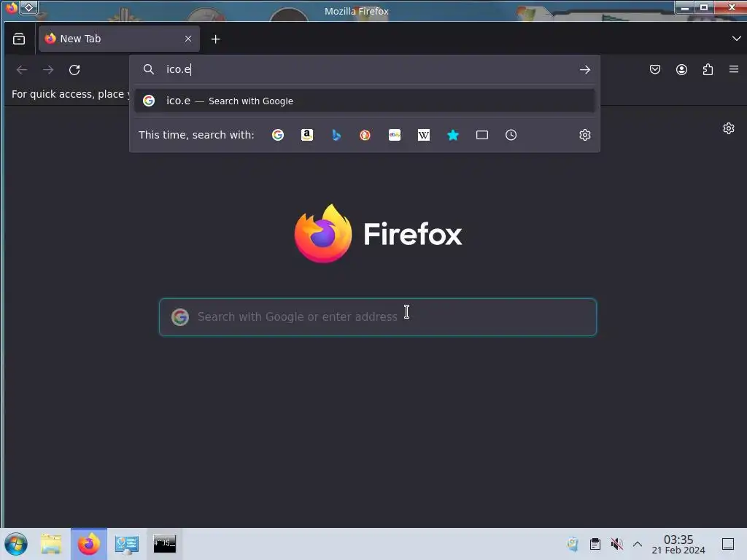Close the New Tab tab
Screen dimensions: 747x560
[x=188, y=39]
